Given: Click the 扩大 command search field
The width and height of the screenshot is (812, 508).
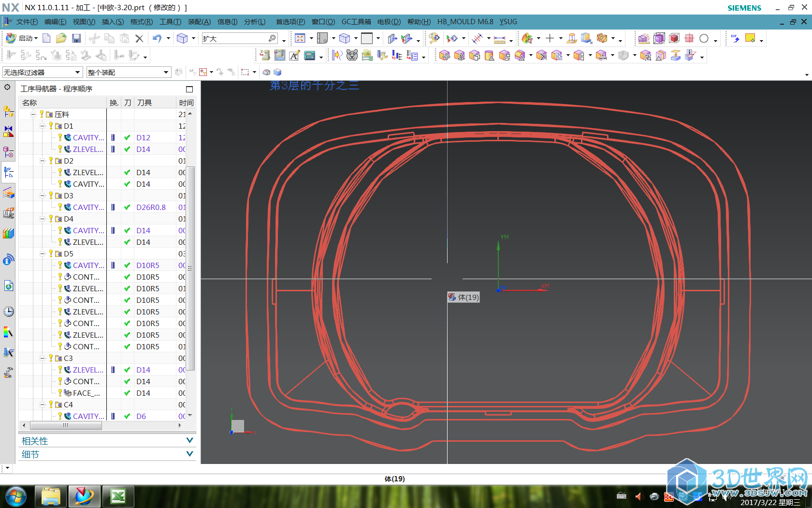Looking at the screenshot, I should tap(239, 38).
